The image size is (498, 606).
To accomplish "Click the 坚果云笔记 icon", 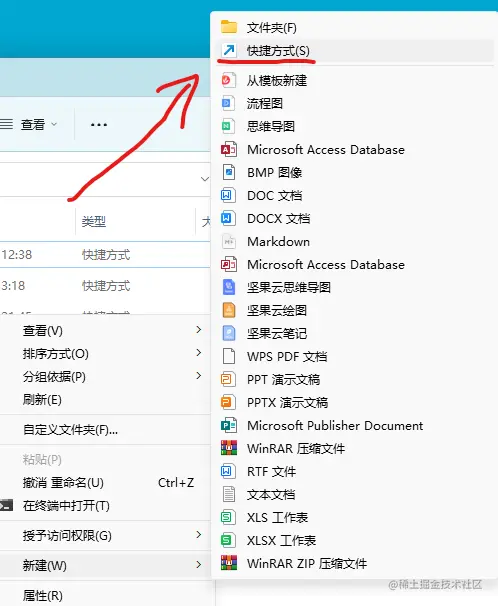I will click(x=229, y=333).
